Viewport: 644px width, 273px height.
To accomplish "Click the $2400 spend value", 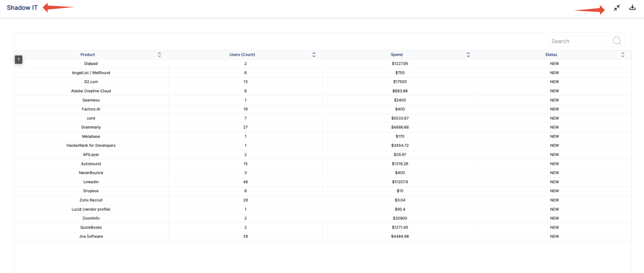I will (400, 100).
